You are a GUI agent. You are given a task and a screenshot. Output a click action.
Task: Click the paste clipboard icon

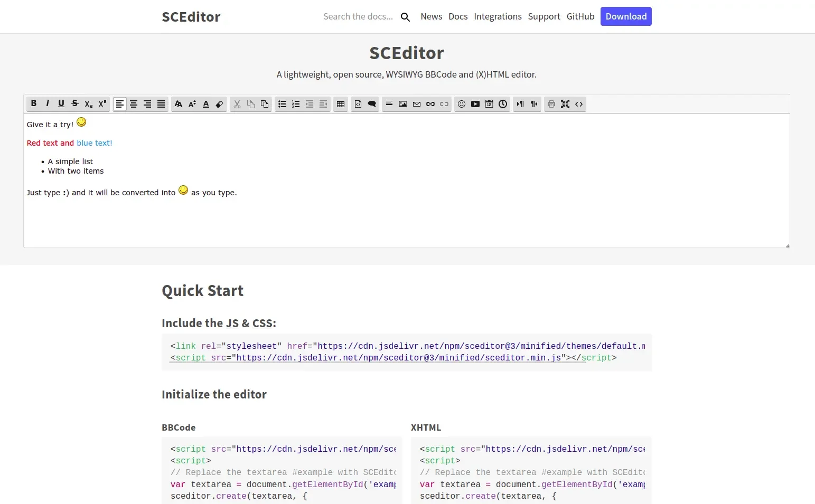pos(265,104)
